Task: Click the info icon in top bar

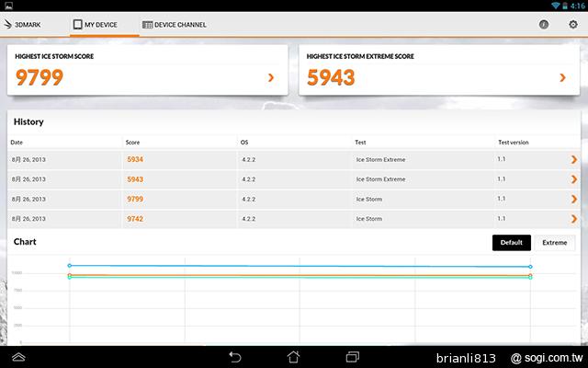Action: pos(543,25)
